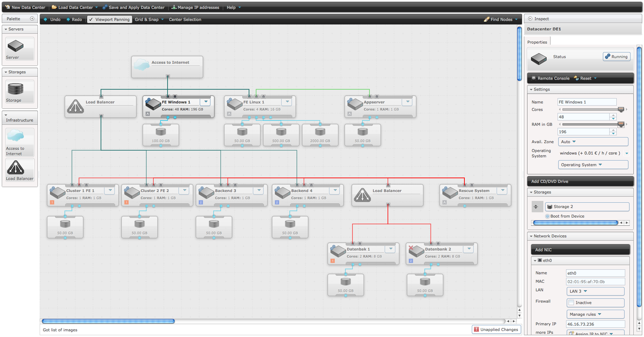Toggle the Viewport Panning checkbox
The width and height of the screenshot is (644, 337).
click(91, 19)
